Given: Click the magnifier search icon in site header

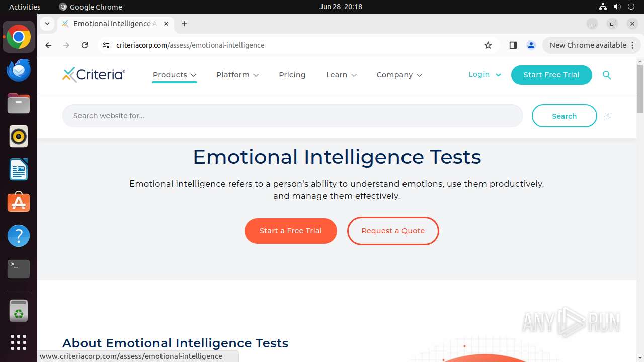Looking at the screenshot, I should point(607,75).
